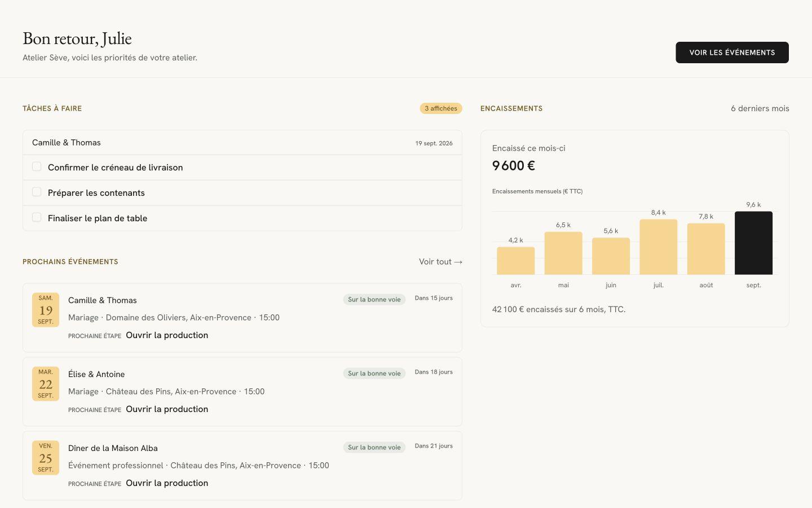The image size is (812, 508).
Task: Tick the Préparer les contenants checkbox
Action: (37, 192)
